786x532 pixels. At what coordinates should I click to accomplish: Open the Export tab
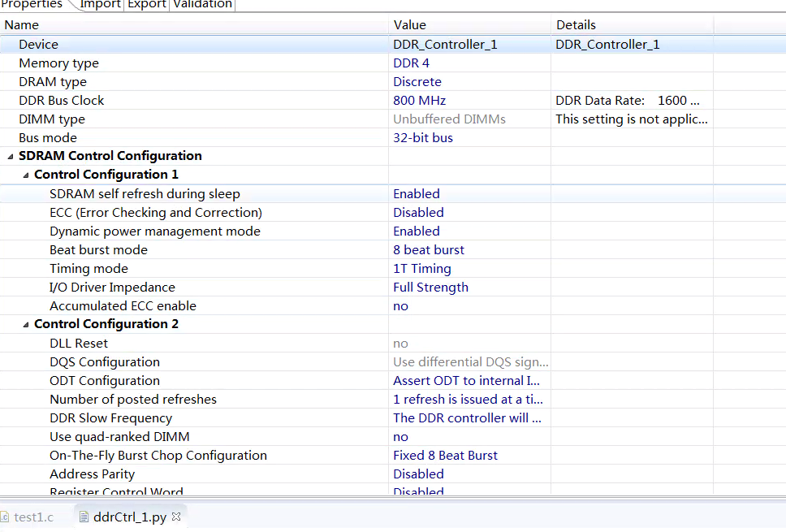(x=146, y=4)
